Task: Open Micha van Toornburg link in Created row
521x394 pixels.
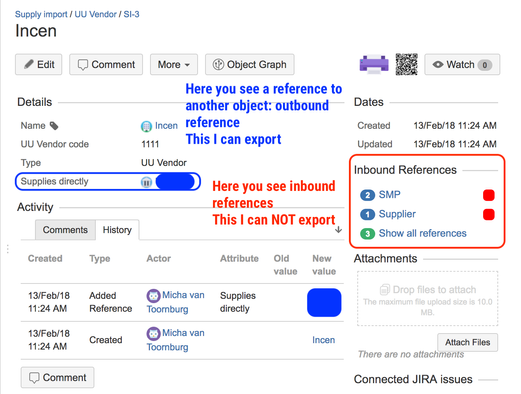Action: click(x=176, y=340)
